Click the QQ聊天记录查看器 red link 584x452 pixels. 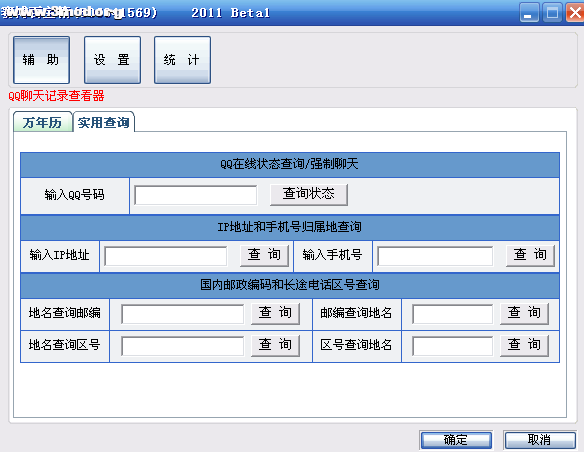click(x=56, y=96)
